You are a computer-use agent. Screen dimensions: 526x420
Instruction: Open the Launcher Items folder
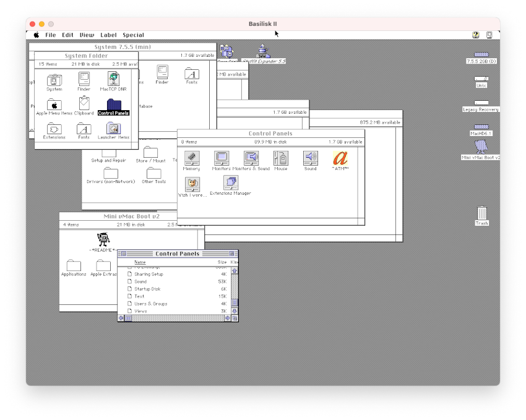(113, 129)
